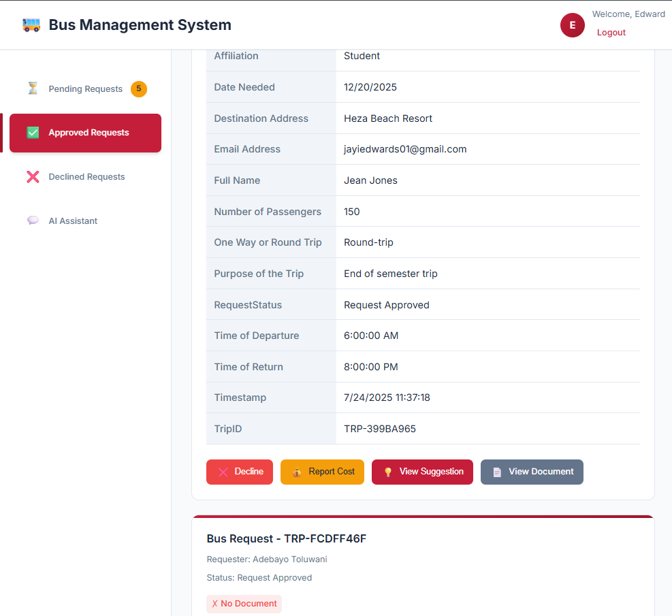This screenshot has height=616, width=672.
Task: Open the Pending Requests menu item
Action: point(85,89)
